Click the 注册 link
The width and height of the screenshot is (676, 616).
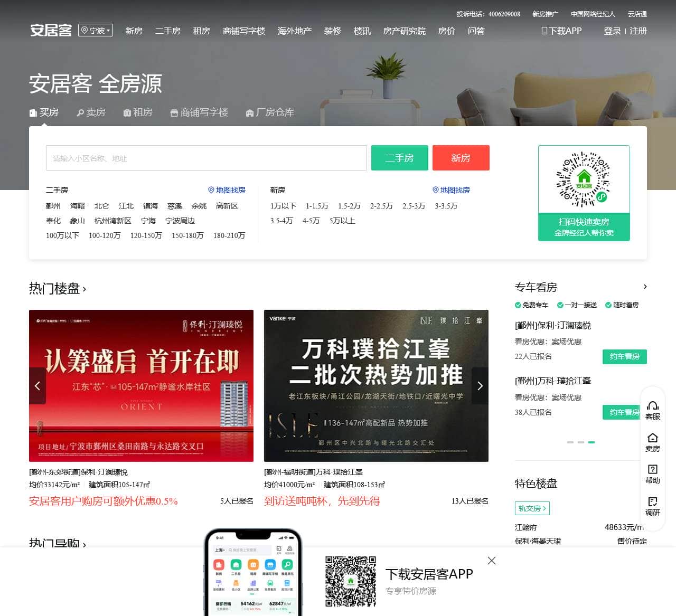pyautogui.click(x=639, y=31)
